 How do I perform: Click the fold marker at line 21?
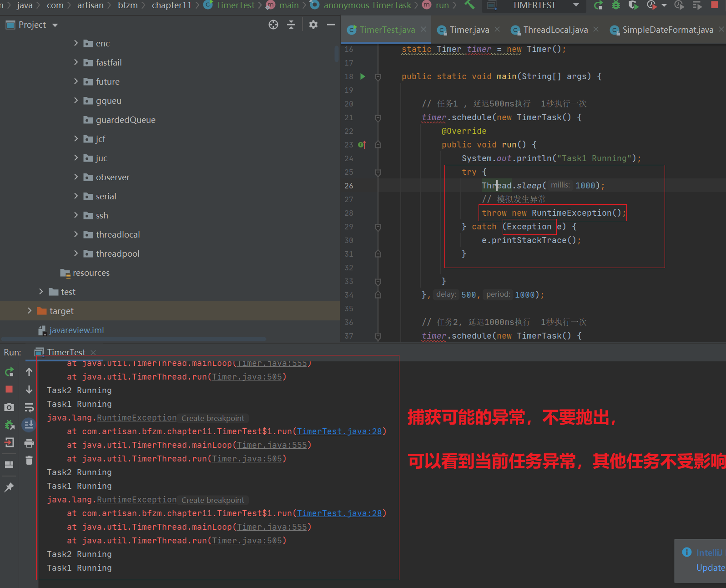[x=378, y=117]
